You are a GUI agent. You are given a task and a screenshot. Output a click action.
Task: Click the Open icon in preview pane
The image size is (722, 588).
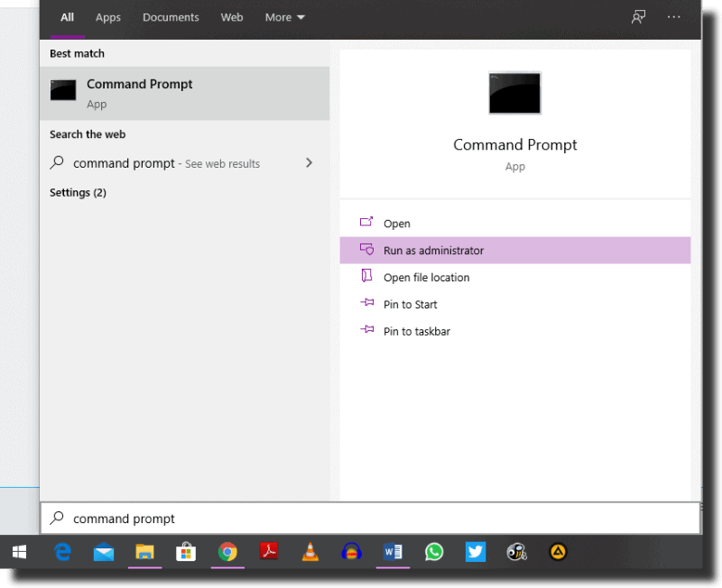pyautogui.click(x=366, y=222)
